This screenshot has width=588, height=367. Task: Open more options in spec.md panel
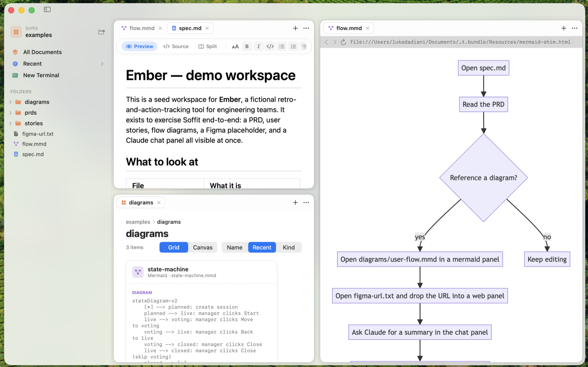306,28
